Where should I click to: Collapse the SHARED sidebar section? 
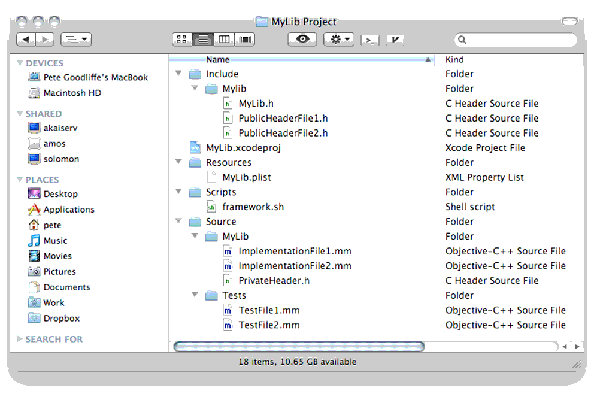tap(20, 113)
